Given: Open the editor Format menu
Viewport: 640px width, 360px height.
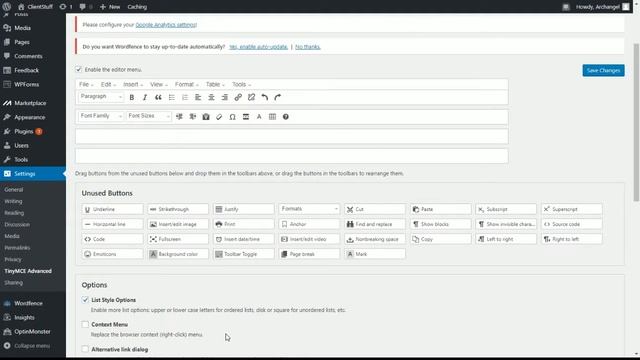Looking at the screenshot, I should coord(187,84).
